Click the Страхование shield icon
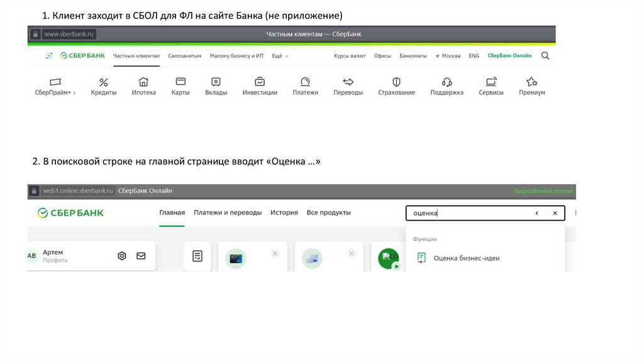The width and height of the screenshot is (644, 361). pos(396,82)
